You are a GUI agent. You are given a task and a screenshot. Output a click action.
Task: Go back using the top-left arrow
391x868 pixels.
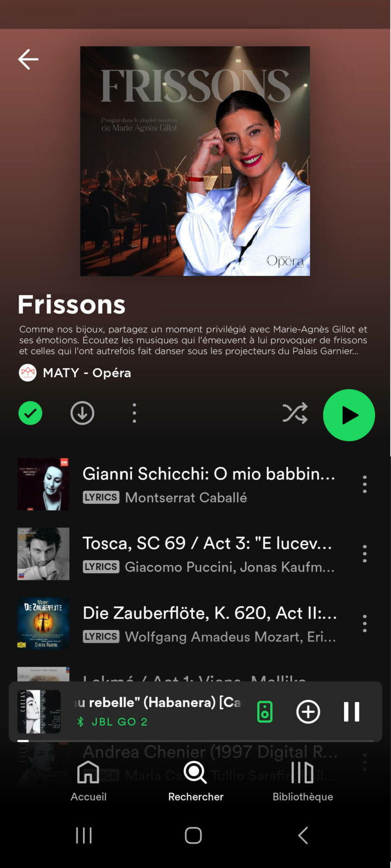tap(28, 59)
